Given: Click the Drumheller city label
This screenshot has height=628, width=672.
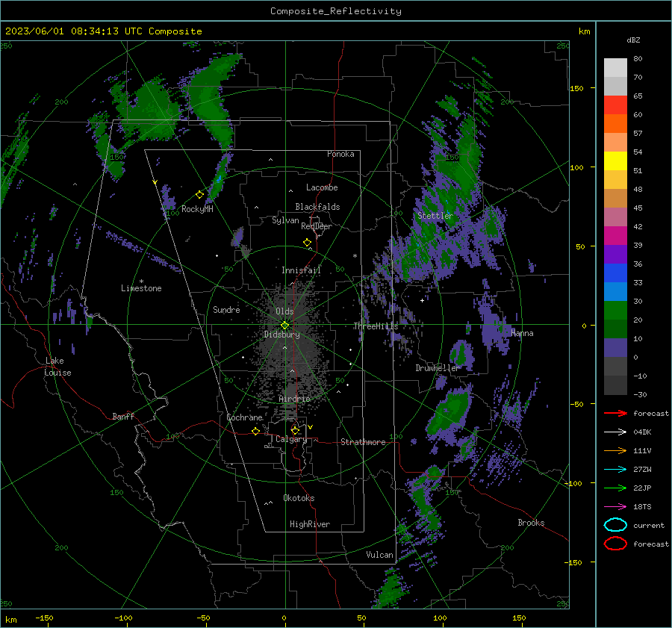Looking at the screenshot, I should 438,368.
